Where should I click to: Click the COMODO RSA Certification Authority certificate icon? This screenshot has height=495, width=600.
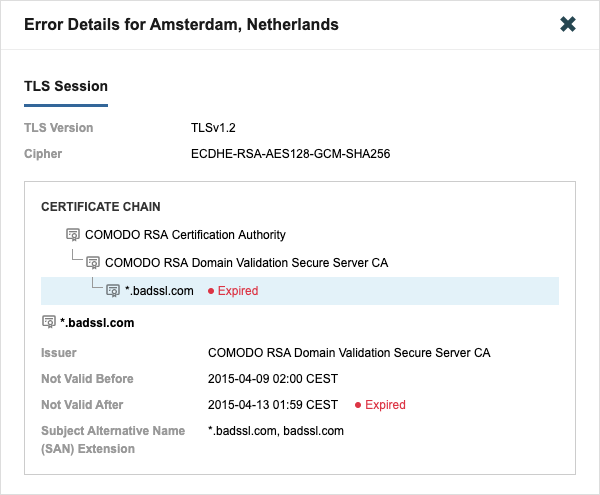click(x=73, y=235)
